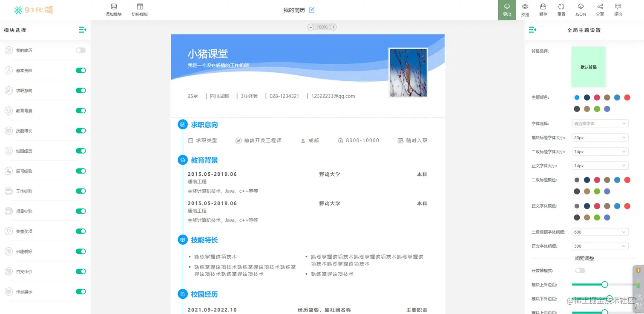Click the 模块上外边距 slider handle

pos(604,284)
